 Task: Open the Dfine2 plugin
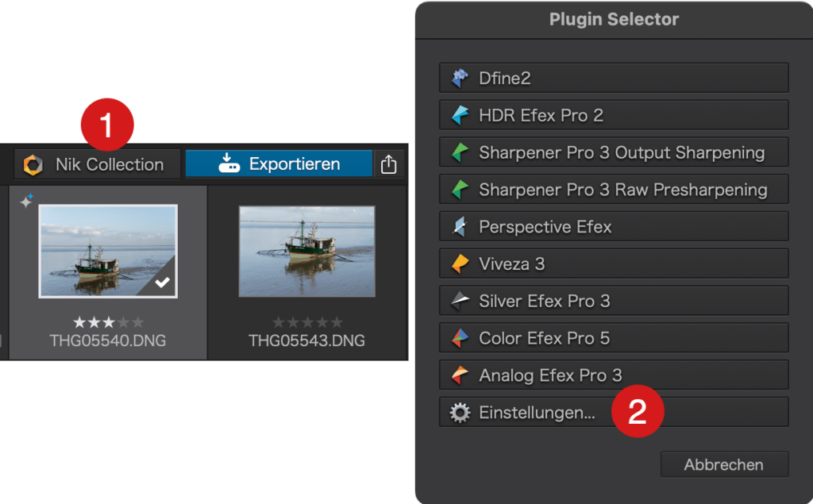[613, 78]
